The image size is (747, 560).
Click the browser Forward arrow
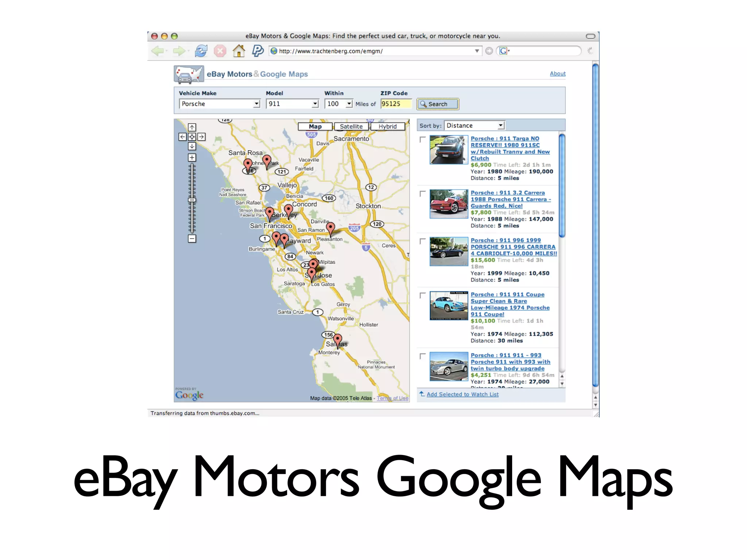[179, 51]
